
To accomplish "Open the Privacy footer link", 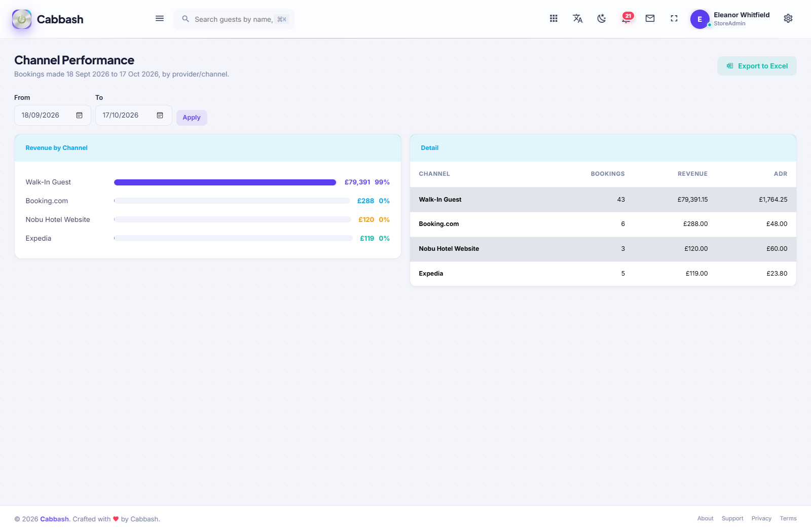I will 761,519.
